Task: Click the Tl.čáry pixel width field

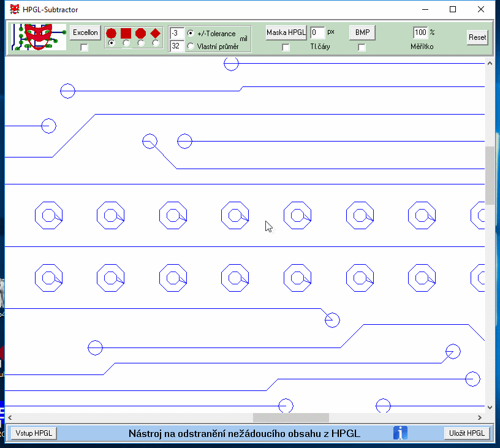Action: (x=317, y=32)
